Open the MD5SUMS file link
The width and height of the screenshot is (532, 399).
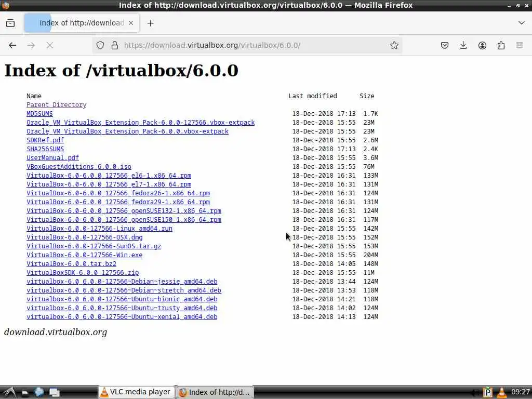tap(39, 114)
